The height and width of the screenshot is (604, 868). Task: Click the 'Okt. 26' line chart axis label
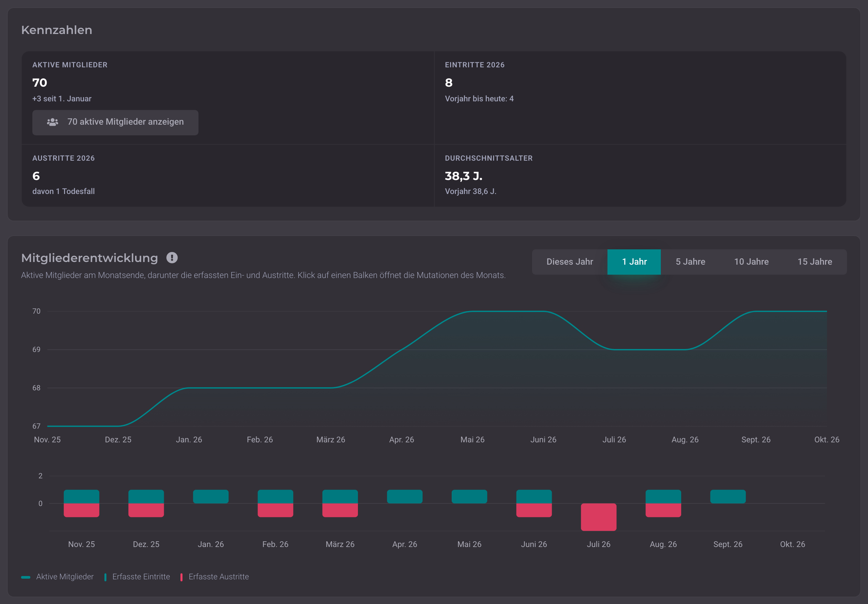pyautogui.click(x=827, y=440)
